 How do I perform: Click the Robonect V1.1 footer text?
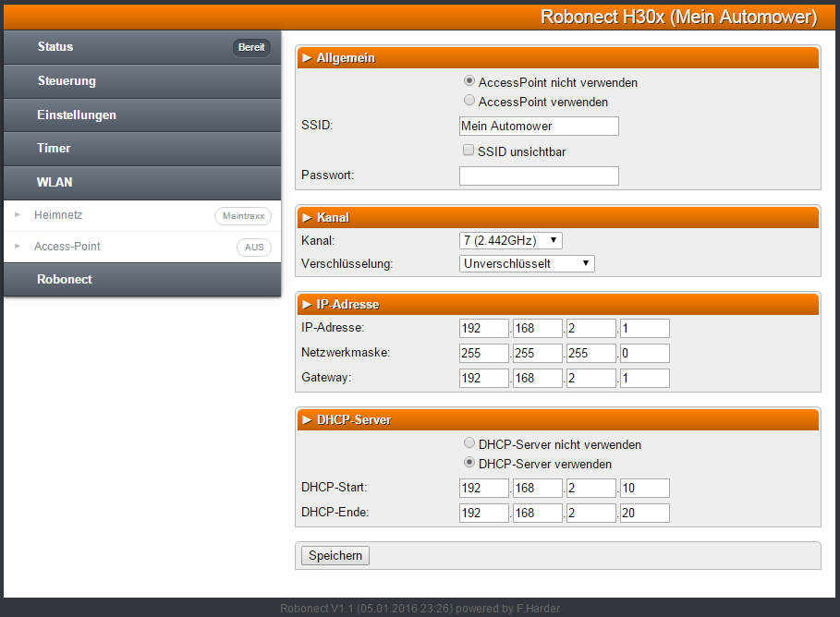pos(420,609)
